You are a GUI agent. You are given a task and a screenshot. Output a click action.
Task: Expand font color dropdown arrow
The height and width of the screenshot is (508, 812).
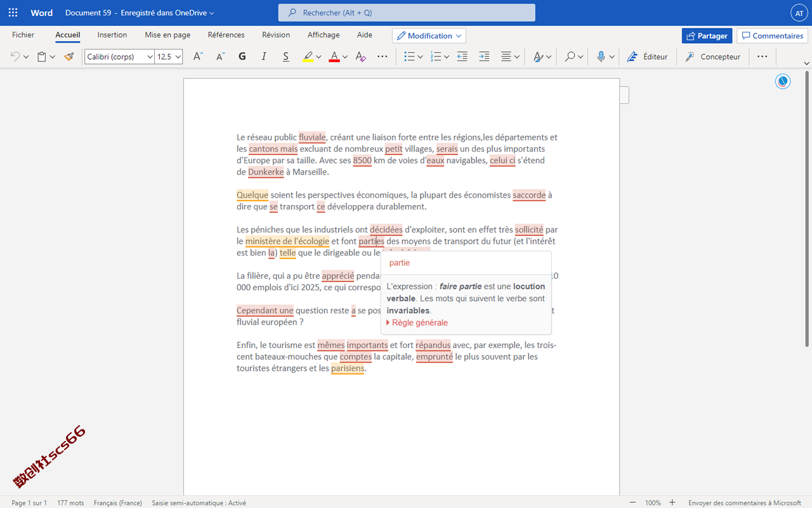click(x=344, y=57)
